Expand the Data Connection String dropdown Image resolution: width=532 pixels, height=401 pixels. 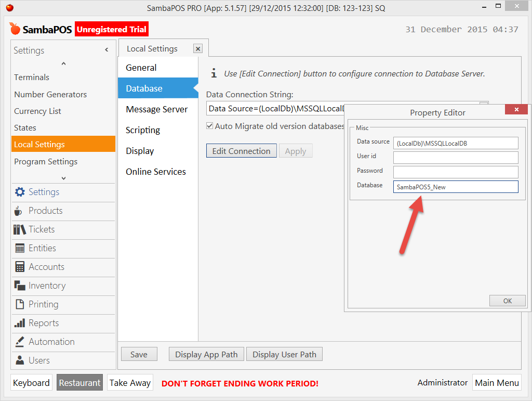pyautogui.click(x=484, y=105)
